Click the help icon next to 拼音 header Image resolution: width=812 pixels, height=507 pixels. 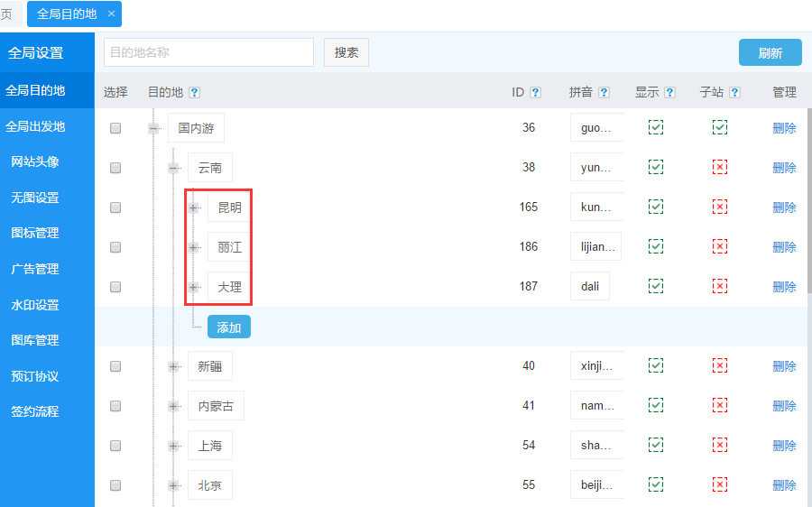(x=604, y=92)
